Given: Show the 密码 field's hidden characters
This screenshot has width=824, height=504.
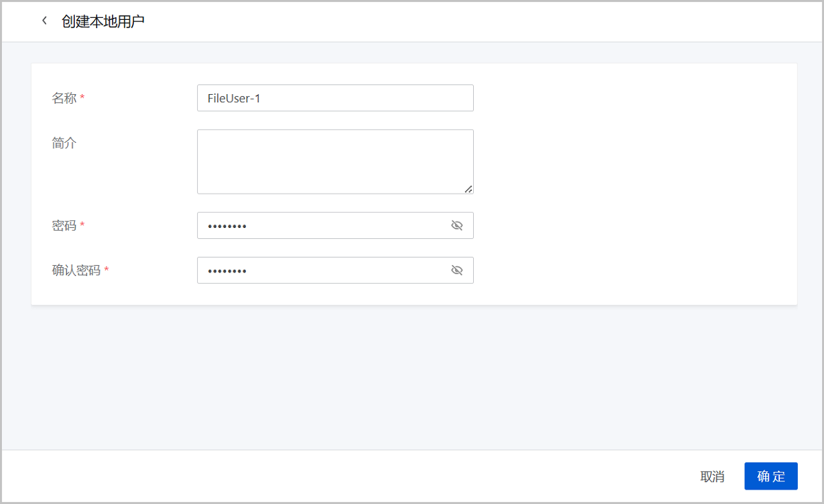Looking at the screenshot, I should point(457,225).
